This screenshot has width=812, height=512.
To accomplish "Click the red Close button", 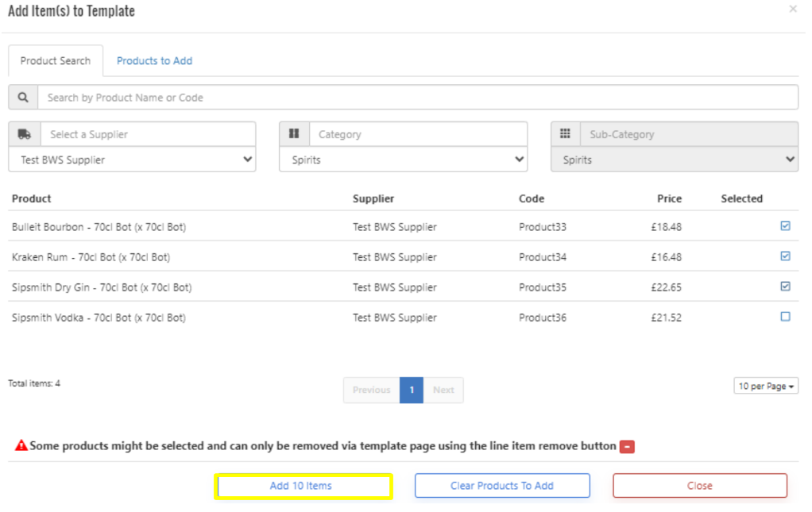I will (699, 486).
